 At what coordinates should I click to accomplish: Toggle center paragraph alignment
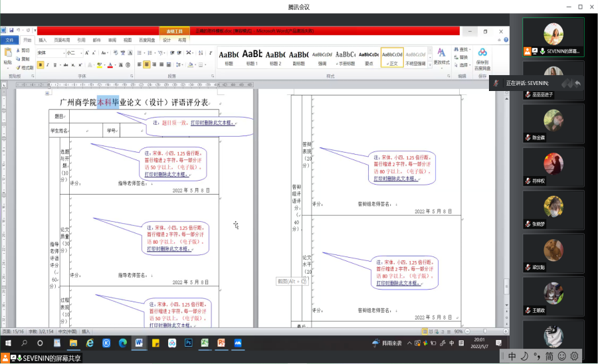(x=147, y=65)
